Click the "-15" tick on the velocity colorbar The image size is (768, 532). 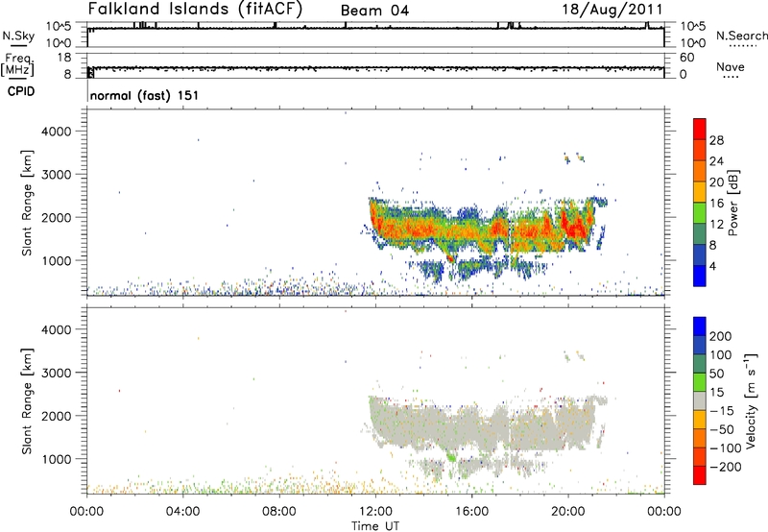pos(722,411)
